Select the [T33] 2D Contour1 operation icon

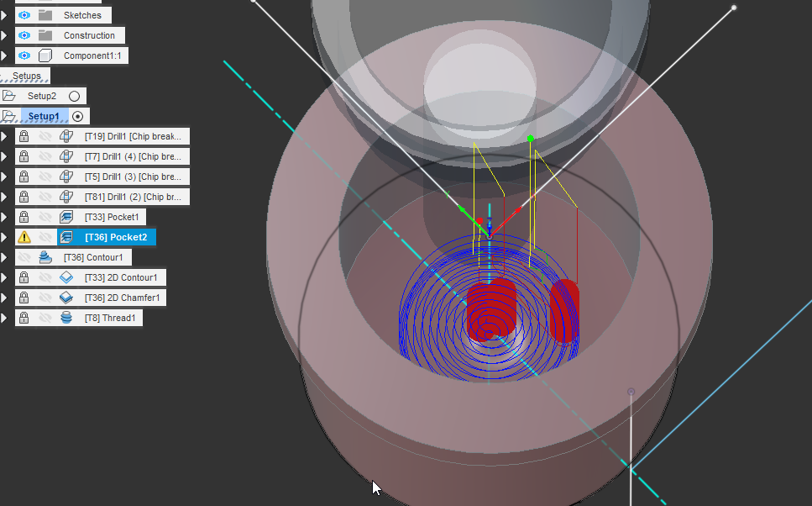(65, 277)
